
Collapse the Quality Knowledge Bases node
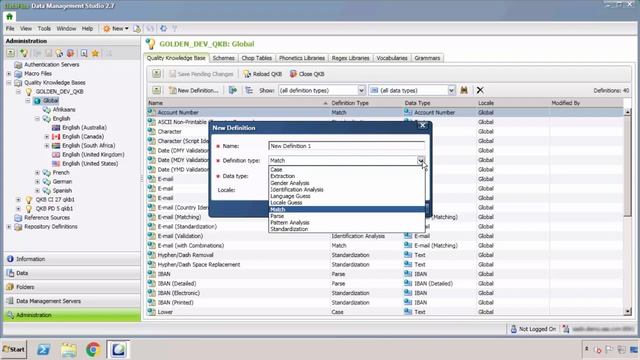point(9,82)
